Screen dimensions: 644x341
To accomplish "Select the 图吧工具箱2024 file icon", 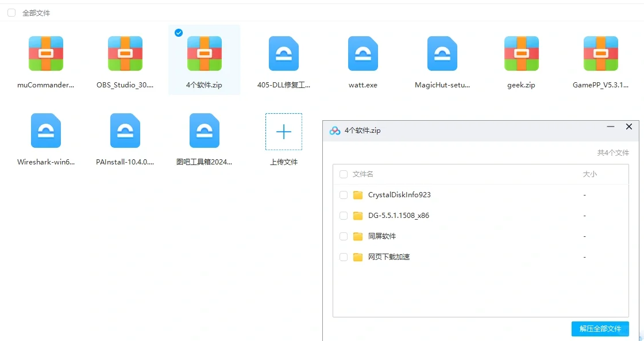I will (204, 130).
